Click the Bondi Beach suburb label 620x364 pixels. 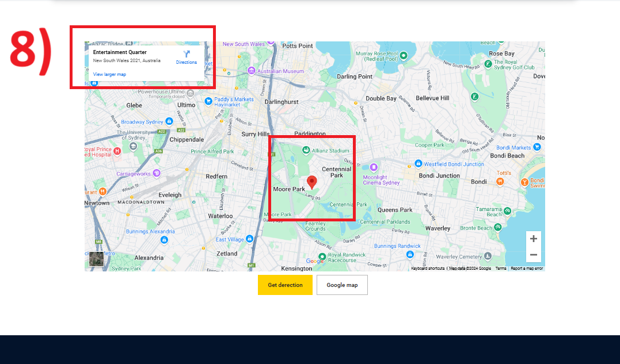tap(507, 156)
